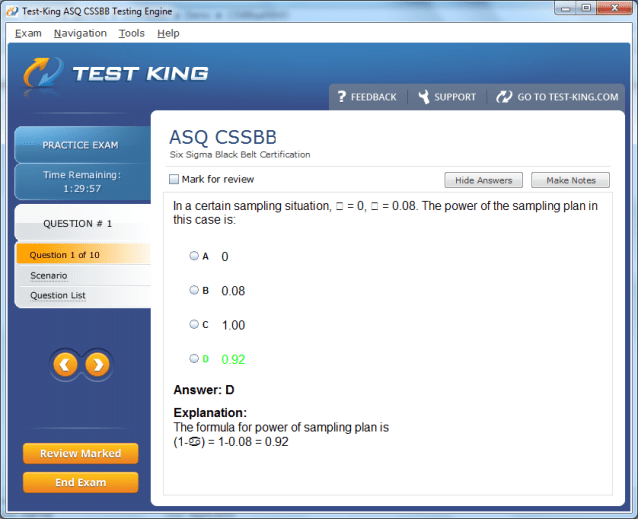Select answer option C radio button
The width and height of the screenshot is (638, 519).
194,324
